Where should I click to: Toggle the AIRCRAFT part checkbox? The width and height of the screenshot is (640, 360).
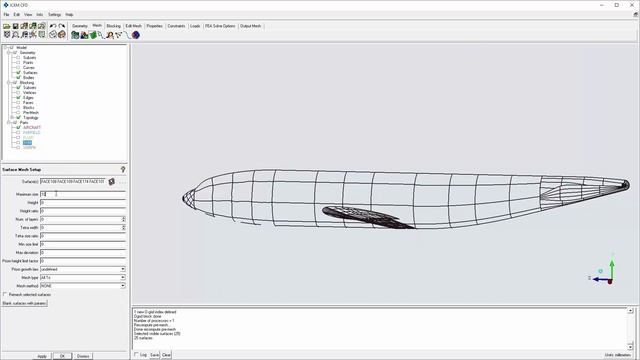click(x=18, y=127)
